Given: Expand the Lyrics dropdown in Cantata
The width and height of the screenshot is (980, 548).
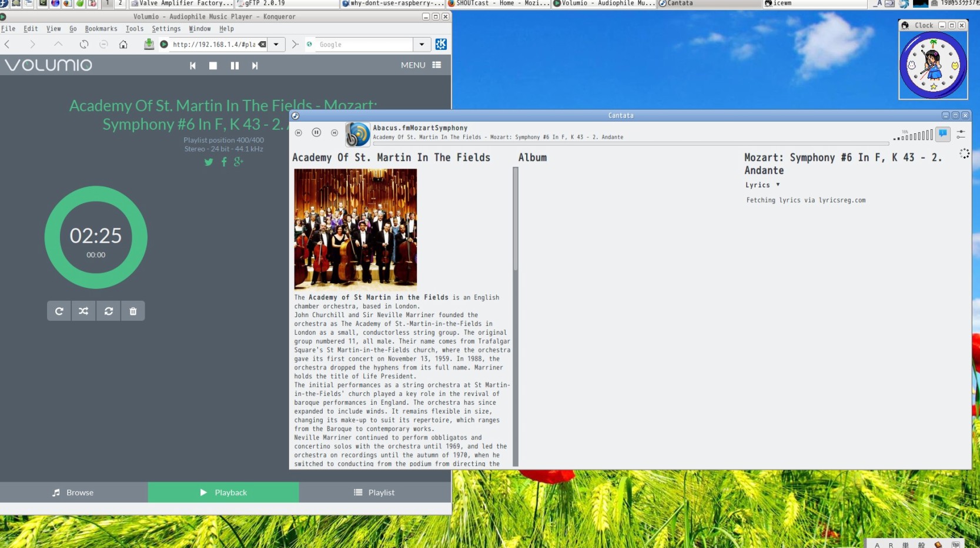Looking at the screenshot, I should [x=778, y=185].
